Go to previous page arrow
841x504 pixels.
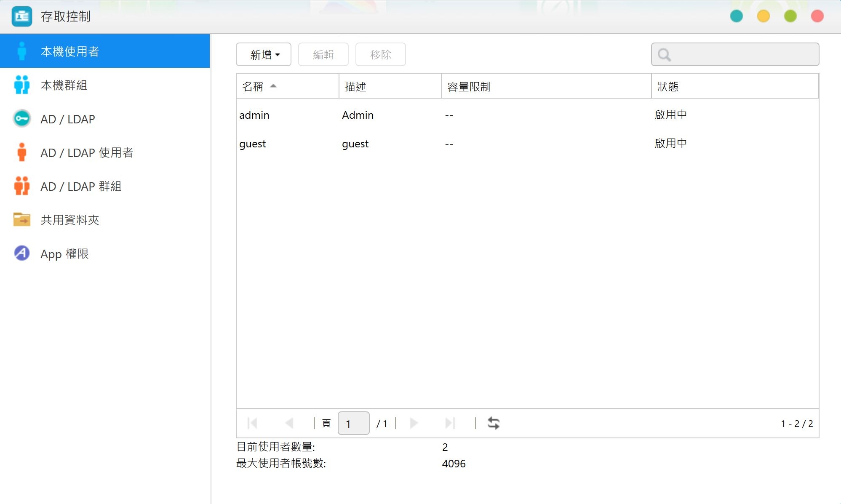289,423
